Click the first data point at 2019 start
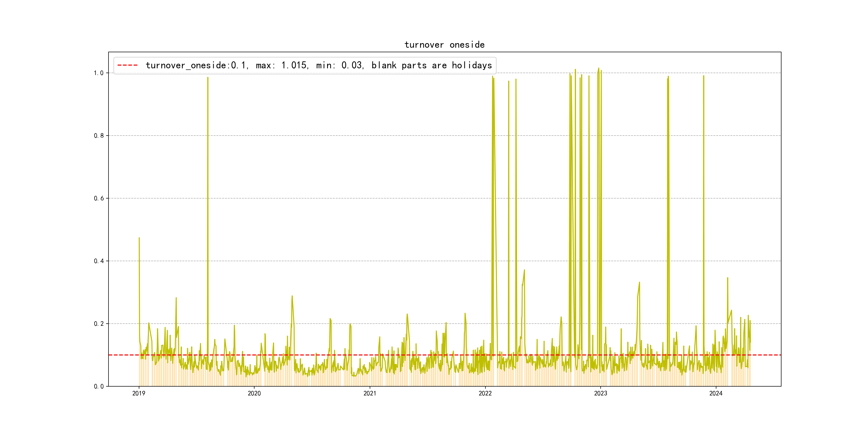868x434 pixels. [139, 238]
